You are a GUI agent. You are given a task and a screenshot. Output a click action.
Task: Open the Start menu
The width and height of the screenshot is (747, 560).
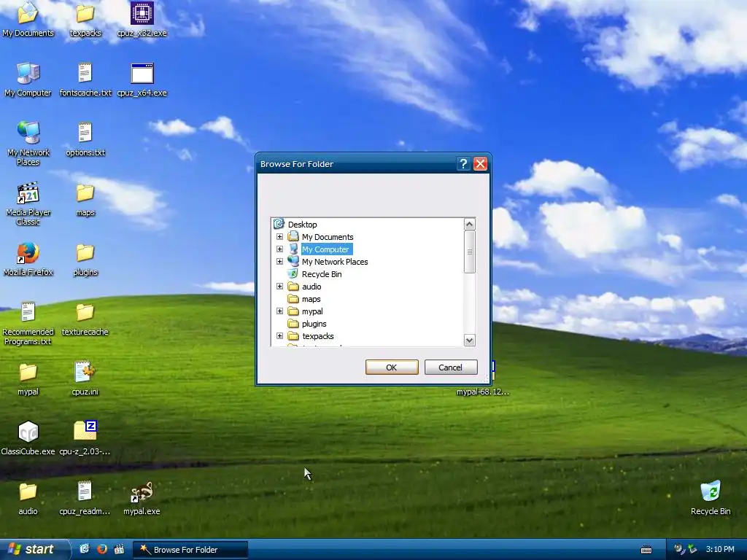tap(35, 549)
